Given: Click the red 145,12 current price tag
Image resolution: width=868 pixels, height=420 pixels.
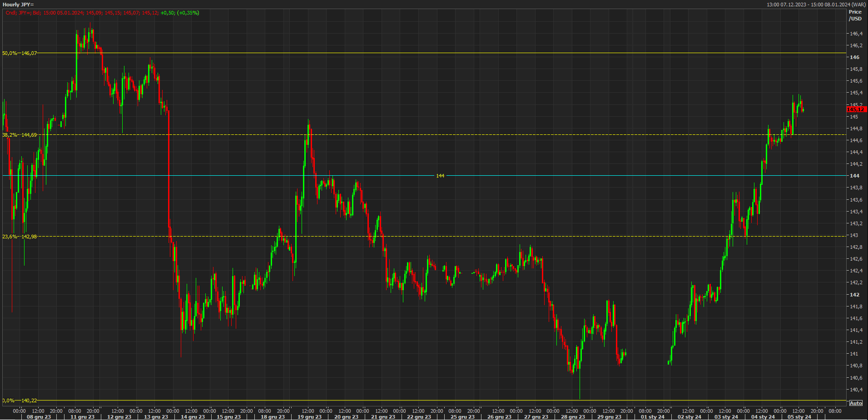Looking at the screenshot, I should point(856,109).
